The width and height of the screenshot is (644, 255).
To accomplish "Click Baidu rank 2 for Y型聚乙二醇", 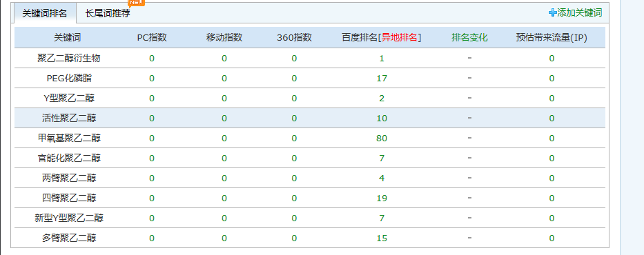I will click(382, 99).
